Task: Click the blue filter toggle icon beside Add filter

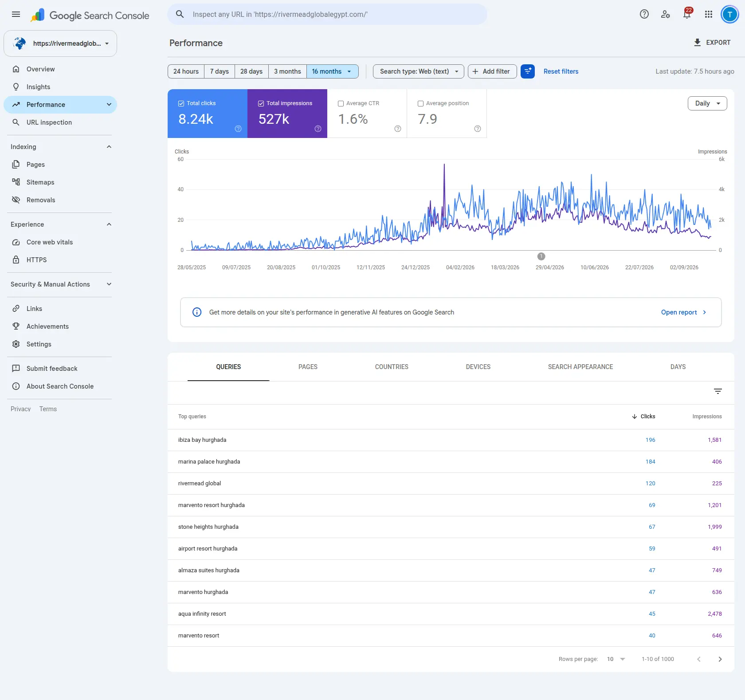Action: [528, 71]
